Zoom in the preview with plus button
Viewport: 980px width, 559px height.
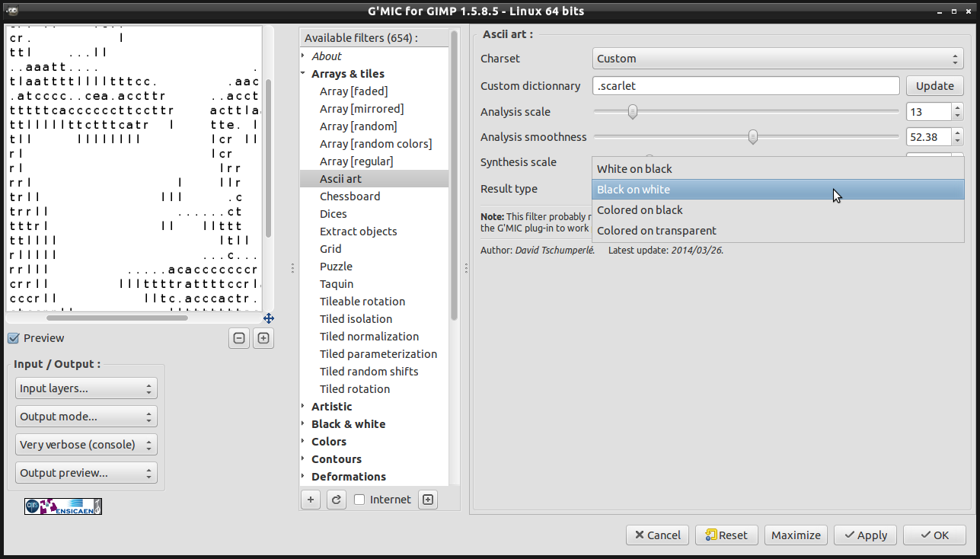pyautogui.click(x=263, y=338)
